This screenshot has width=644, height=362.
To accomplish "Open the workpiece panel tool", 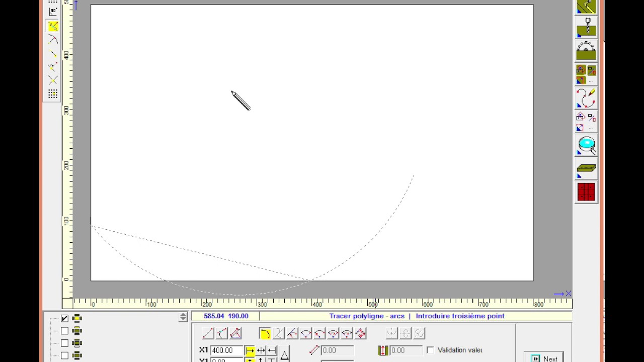I will (x=586, y=169).
